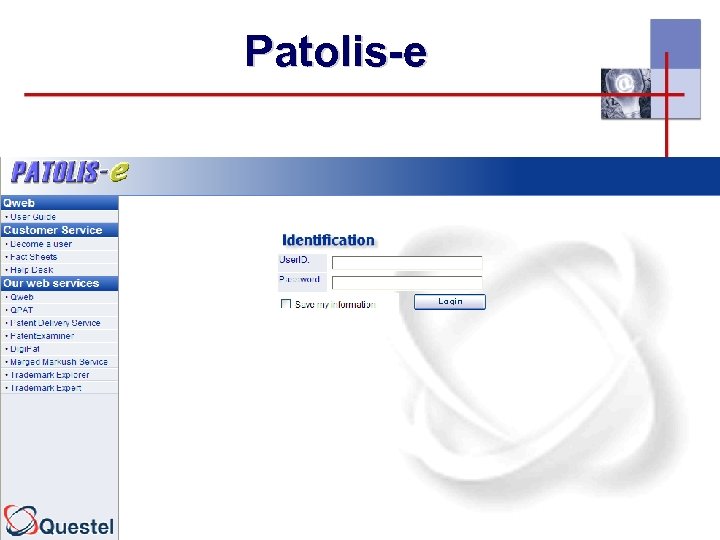Open the DigiPat link
The image size is (720, 540).
coord(25,349)
